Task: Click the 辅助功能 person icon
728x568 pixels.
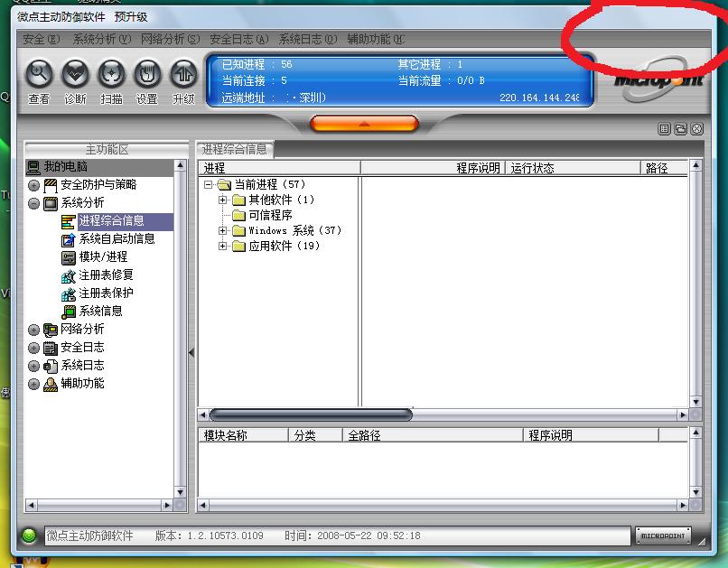Action: point(51,385)
